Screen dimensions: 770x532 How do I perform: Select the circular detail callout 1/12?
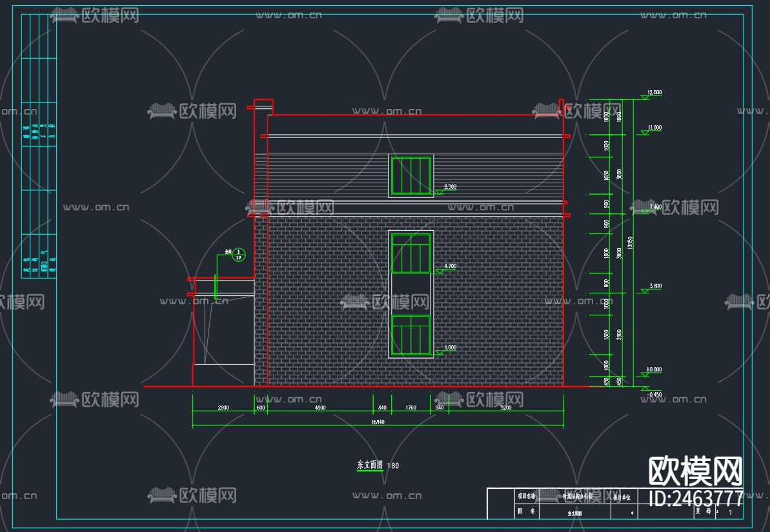pyautogui.click(x=239, y=255)
